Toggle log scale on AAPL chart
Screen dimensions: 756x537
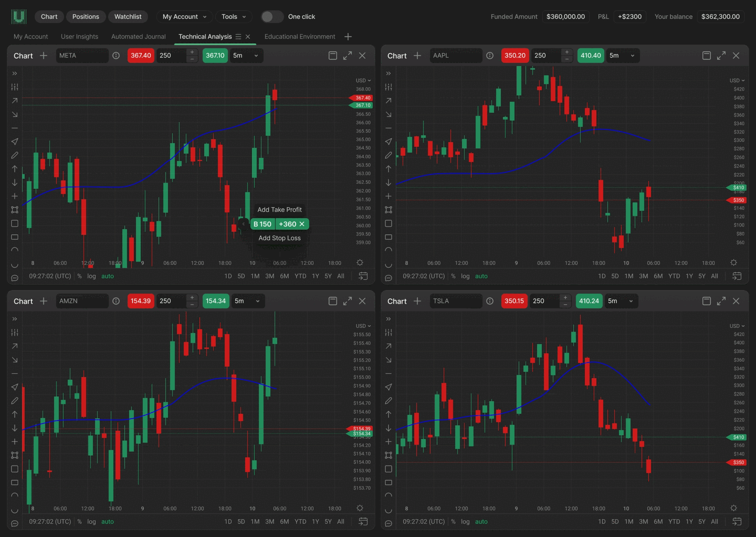coord(465,276)
